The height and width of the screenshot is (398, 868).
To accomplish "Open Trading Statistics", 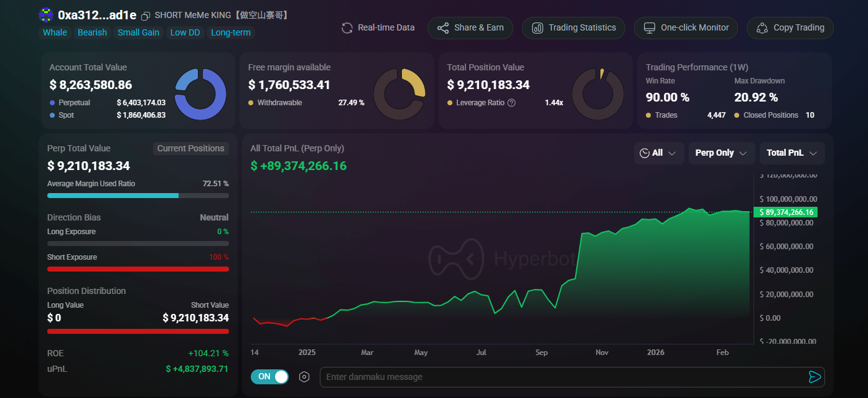I will [x=573, y=28].
